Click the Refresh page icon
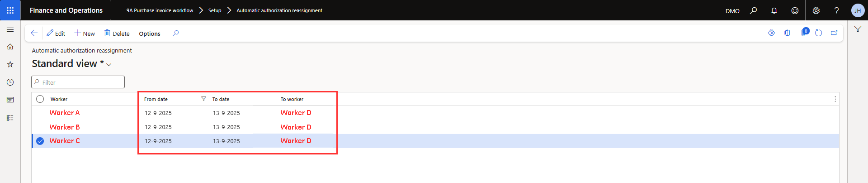This screenshot has height=183, width=868. 818,33
